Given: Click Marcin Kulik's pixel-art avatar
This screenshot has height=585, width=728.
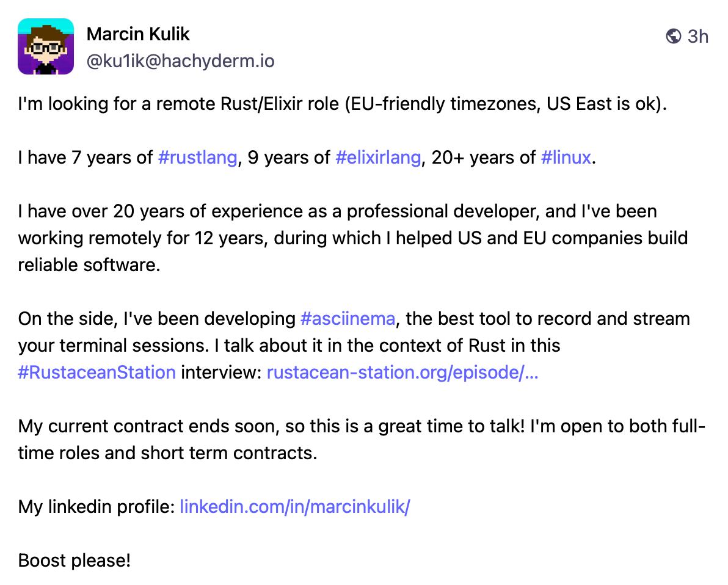Looking at the screenshot, I should (46, 46).
